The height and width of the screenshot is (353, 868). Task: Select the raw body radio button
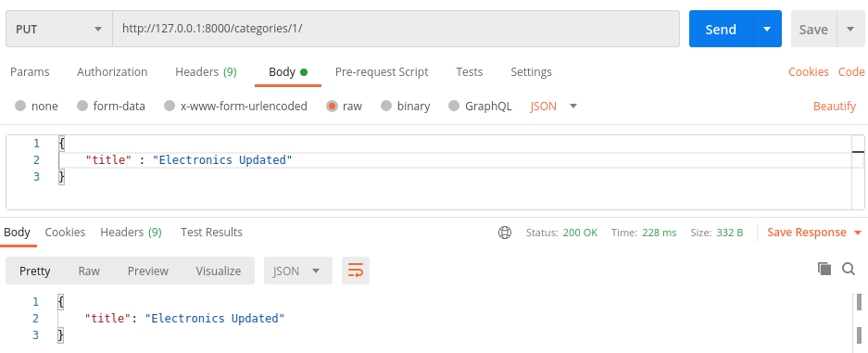coord(333,107)
